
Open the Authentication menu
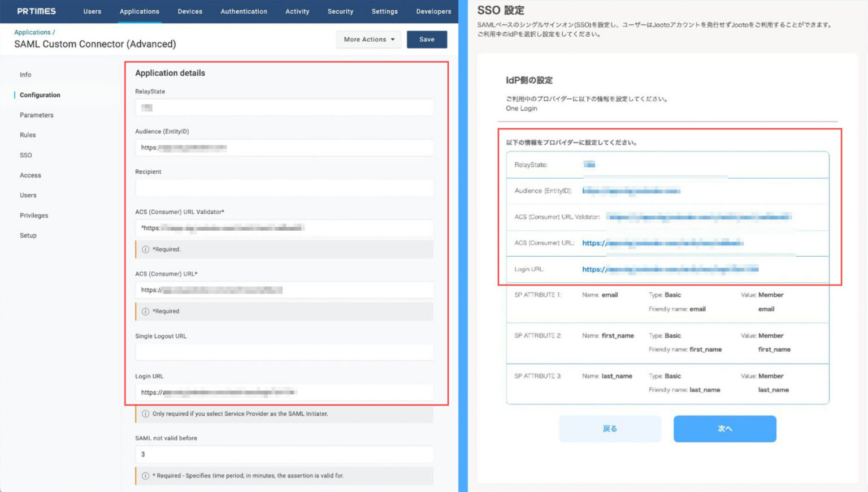click(x=244, y=11)
